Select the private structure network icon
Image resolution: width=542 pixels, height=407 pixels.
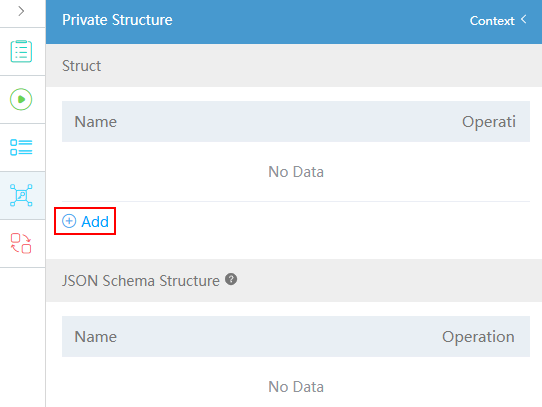(21, 195)
